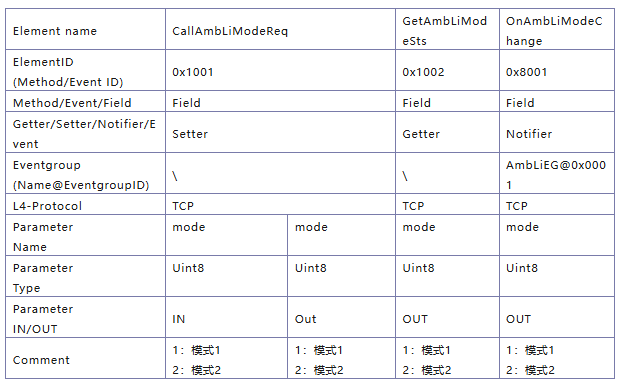The width and height of the screenshot is (618, 384).
Task: Select the TCP cell under OnAmbLiModeChange
Action: (x=557, y=204)
